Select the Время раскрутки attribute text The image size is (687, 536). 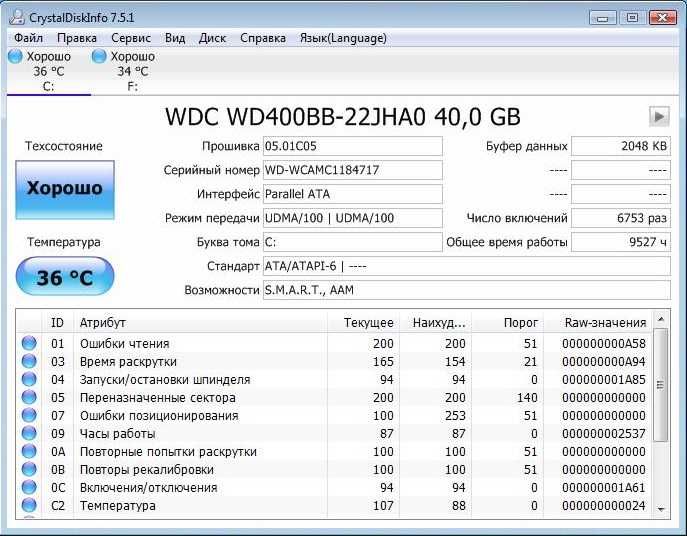pyautogui.click(x=128, y=362)
